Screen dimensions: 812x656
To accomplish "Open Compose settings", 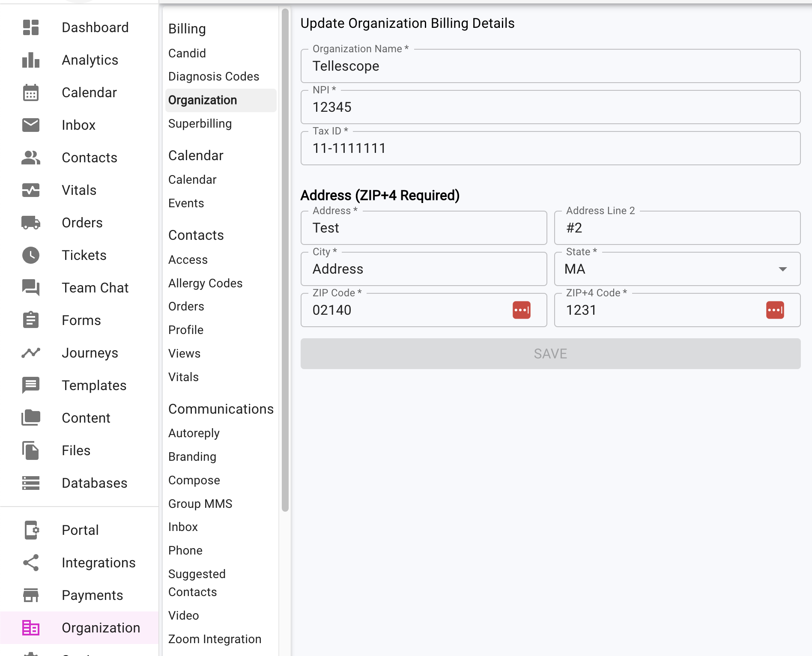I will [194, 480].
